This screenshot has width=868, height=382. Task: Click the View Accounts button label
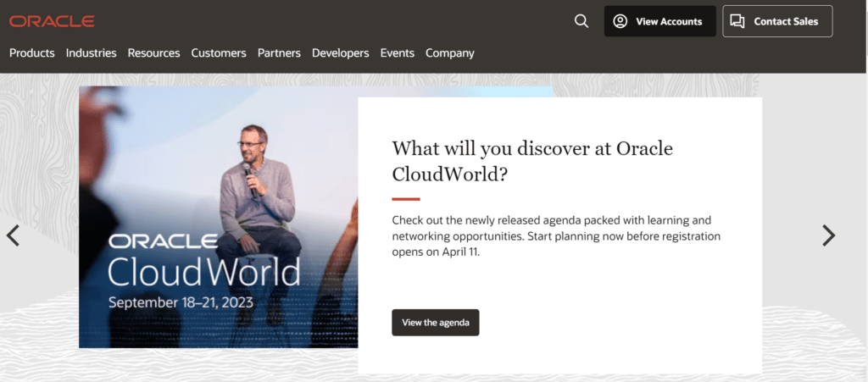coord(669,21)
